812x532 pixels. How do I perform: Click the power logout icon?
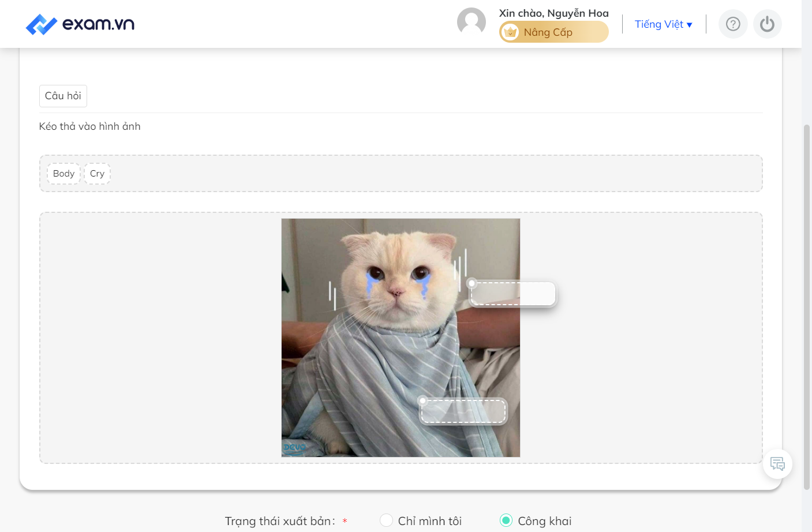767,24
